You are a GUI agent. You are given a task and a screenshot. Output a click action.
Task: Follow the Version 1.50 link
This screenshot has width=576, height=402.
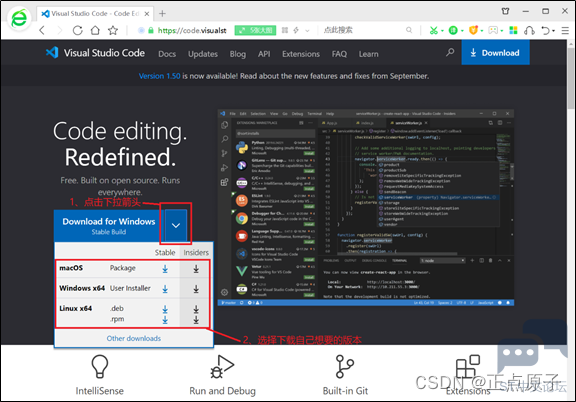pyautogui.click(x=159, y=76)
